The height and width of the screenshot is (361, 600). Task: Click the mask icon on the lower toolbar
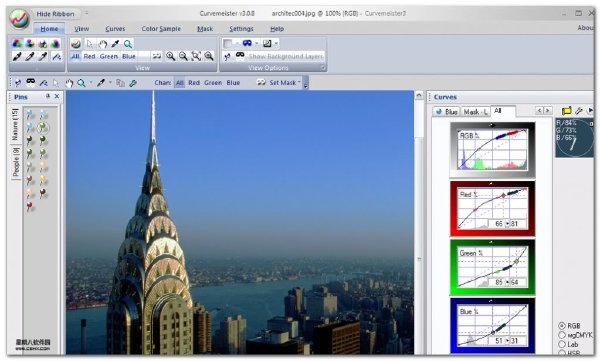[30, 82]
